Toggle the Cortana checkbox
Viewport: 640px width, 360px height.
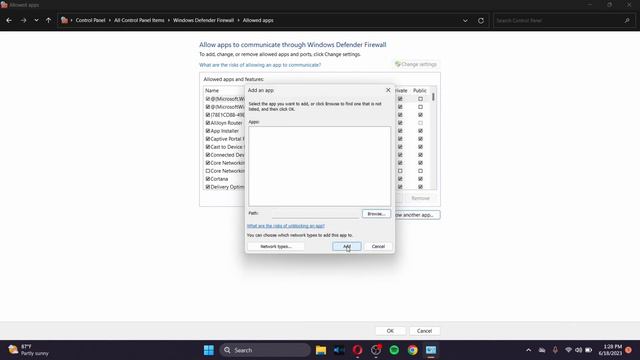point(208,179)
